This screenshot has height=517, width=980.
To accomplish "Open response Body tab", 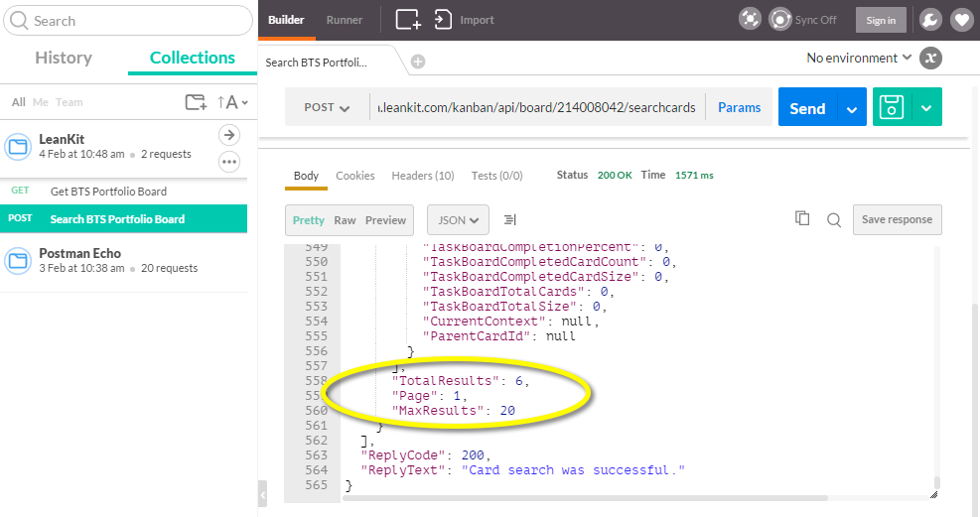I will coord(306,176).
